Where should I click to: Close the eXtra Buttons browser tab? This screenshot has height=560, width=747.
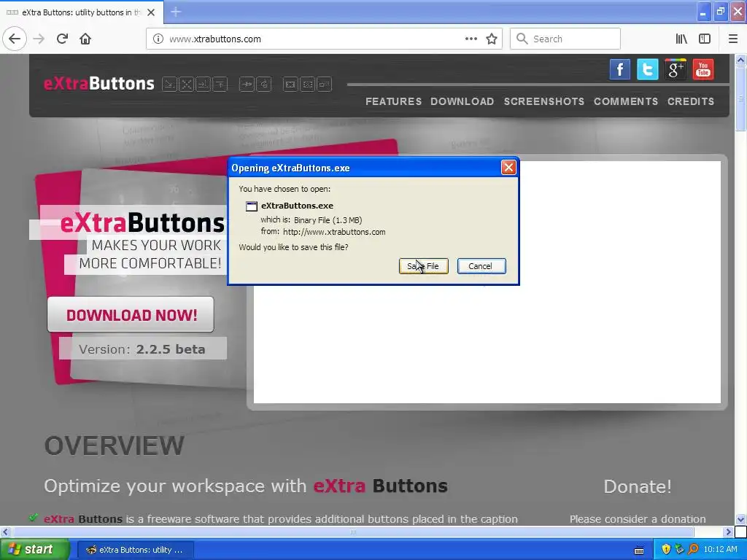151,12
